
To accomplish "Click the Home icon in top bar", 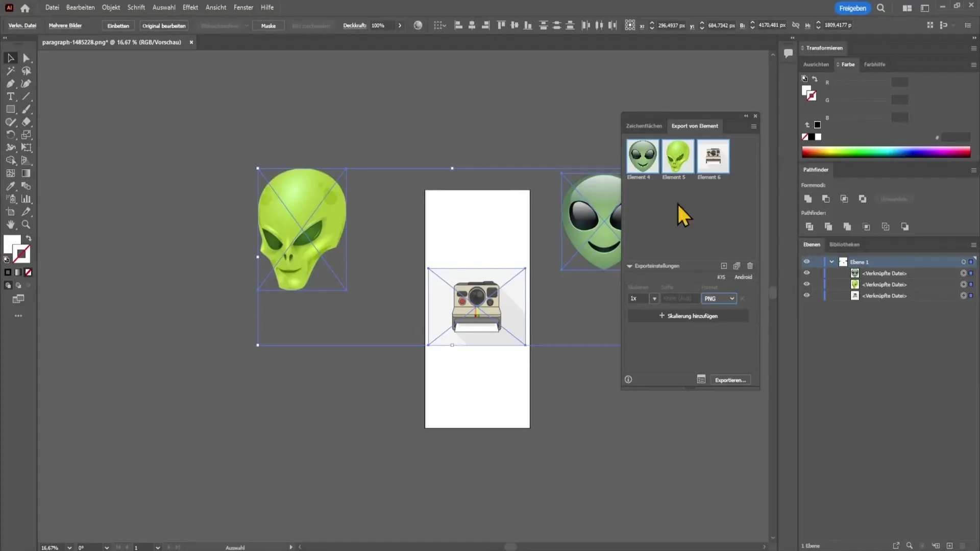I will pyautogui.click(x=25, y=8).
